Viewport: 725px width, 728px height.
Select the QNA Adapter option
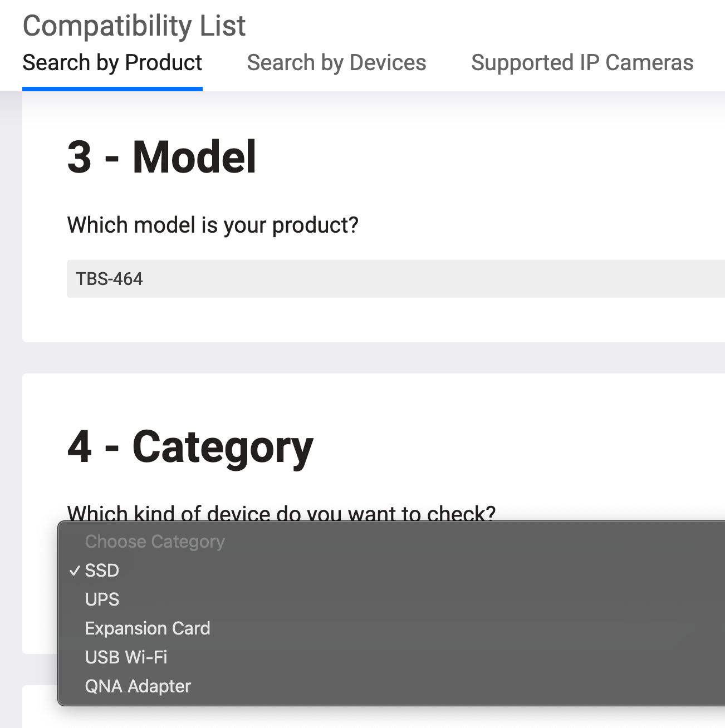(x=138, y=686)
